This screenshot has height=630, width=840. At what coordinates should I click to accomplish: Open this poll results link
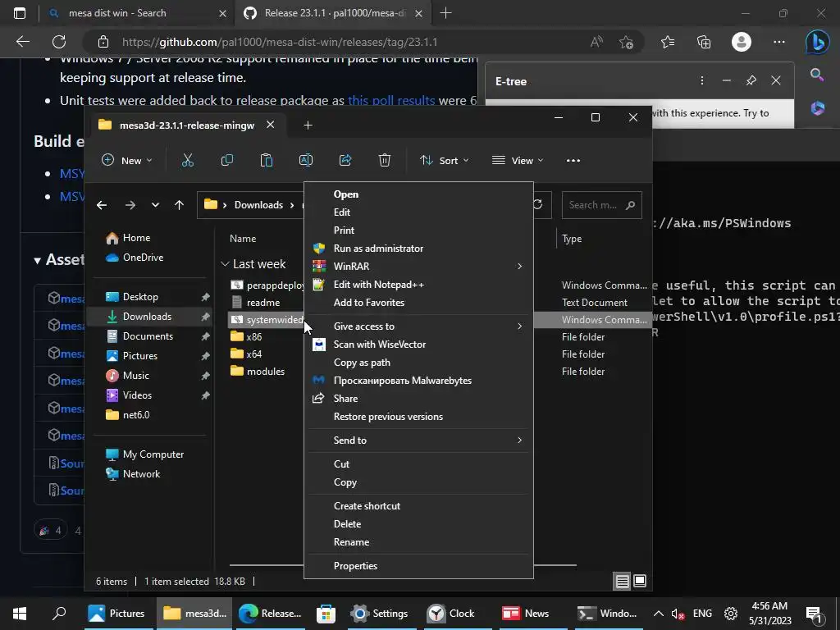[x=391, y=101]
